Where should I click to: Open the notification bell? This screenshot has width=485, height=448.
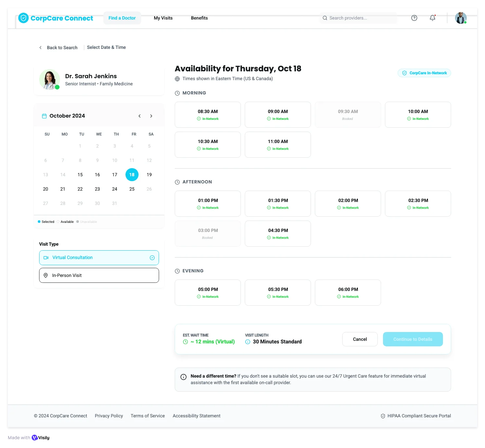click(x=432, y=18)
